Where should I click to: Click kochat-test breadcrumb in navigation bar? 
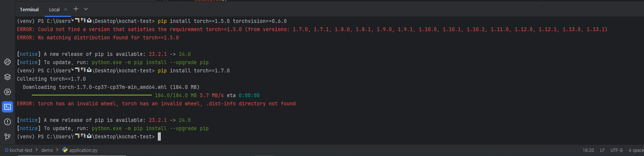click(x=19, y=150)
